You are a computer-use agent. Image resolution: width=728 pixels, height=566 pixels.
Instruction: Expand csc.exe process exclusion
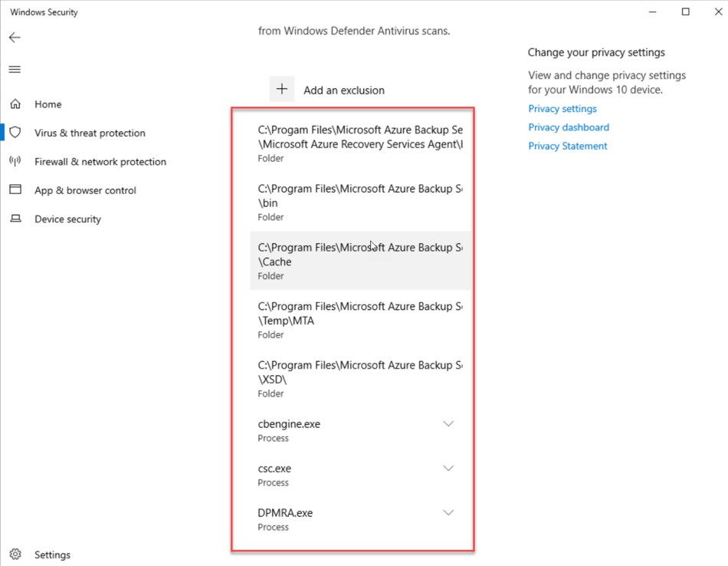coord(448,468)
